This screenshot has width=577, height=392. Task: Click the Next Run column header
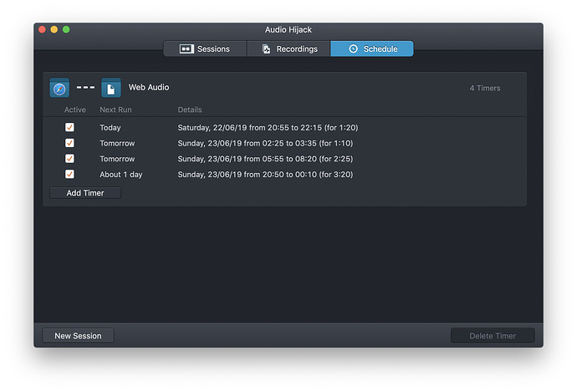coord(115,109)
